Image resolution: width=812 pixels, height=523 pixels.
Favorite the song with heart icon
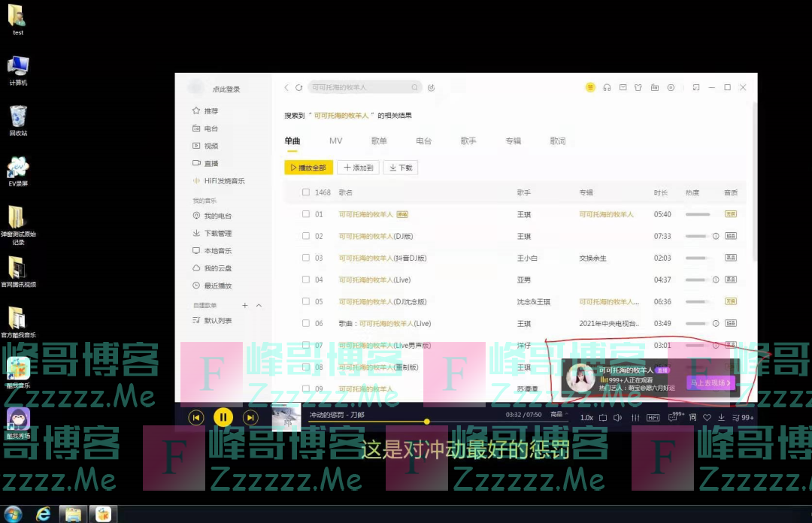(707, 417)
